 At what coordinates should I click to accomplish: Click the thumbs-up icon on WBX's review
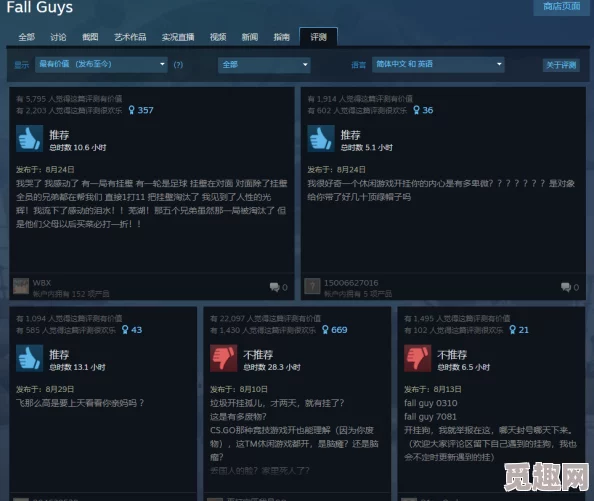pyautogui.click(x=30, y=139)
